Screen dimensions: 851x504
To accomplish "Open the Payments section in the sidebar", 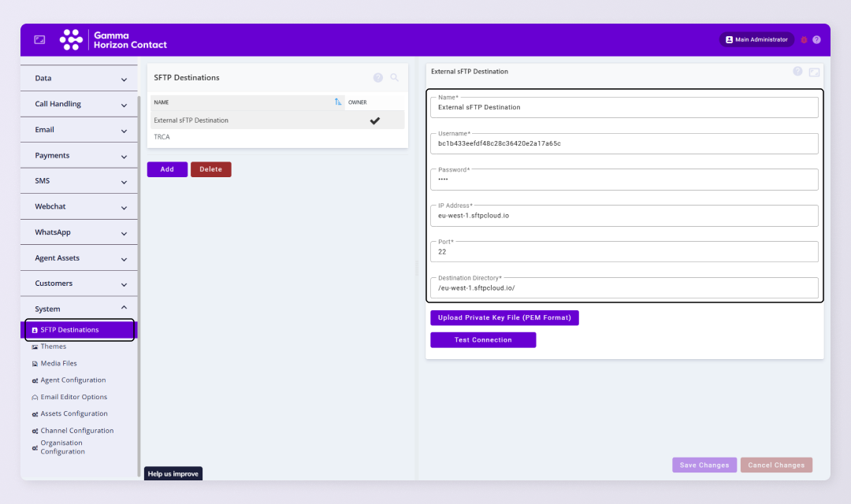I will click(x=79, y=154).
